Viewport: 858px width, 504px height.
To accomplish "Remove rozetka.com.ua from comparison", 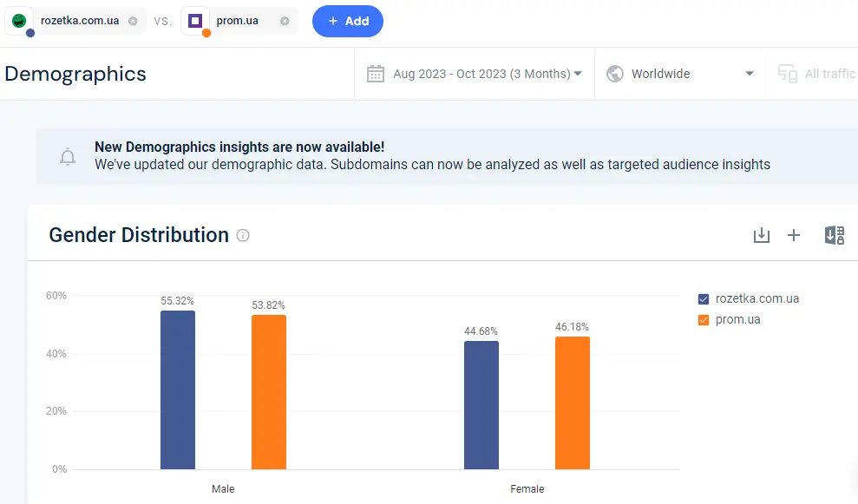I will click(x=133, y=21).
